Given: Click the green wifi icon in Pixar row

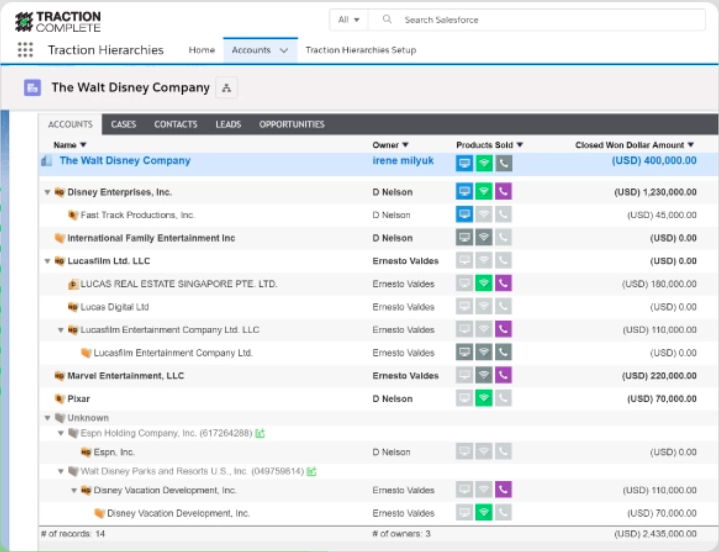Looking at the screenshot, I should 484,398.
